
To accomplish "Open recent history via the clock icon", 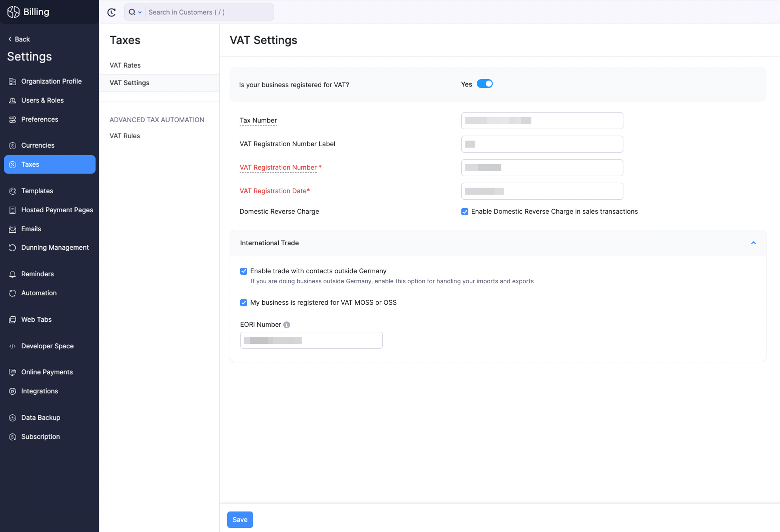I will (x=112, y=12).
